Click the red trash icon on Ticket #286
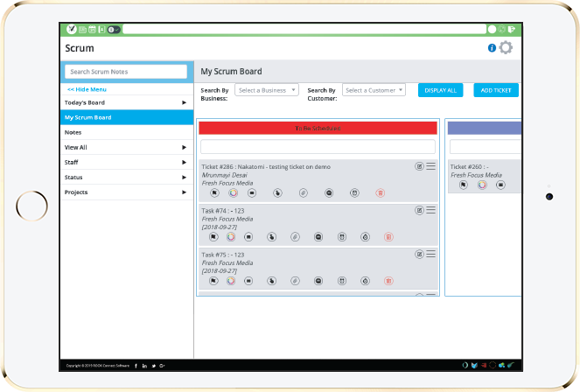Image resolution: width=580 pixels, height=392 pixels. (380, 192)
